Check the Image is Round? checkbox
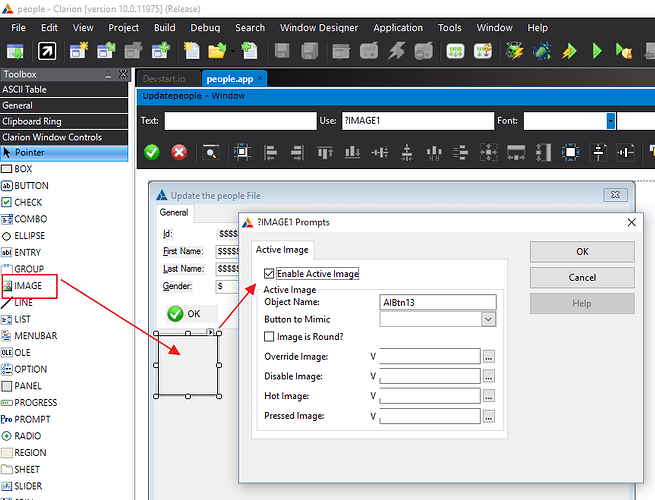 pyautogui.click(x=269, y=337)
